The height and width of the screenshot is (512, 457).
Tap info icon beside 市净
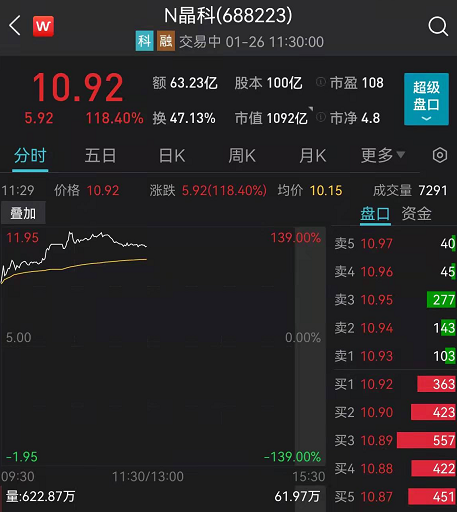pyautogui.click(x=320, y=117)
